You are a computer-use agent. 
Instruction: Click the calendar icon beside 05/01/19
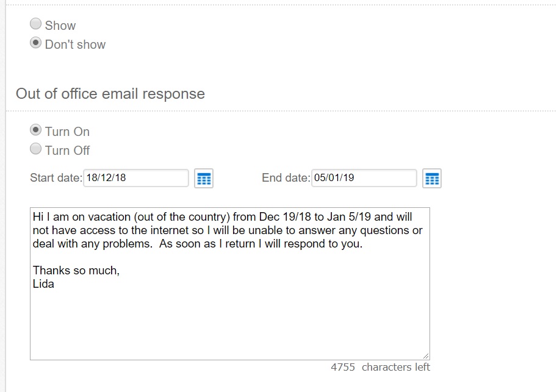[x=432, y=178]
